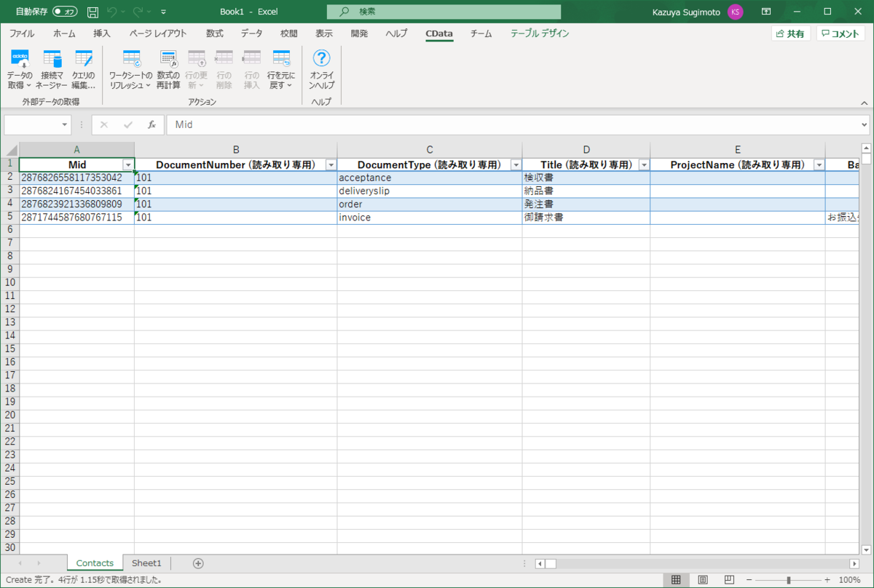This screenshot has height=588, width=874.
Task: Open DocumentNumber column filter dropdown
Action: coord(331,165)
